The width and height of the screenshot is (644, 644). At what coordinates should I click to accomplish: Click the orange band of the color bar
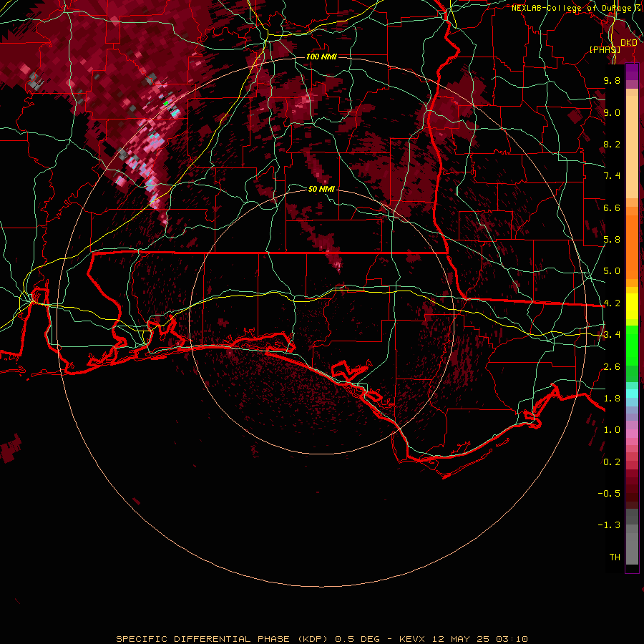click(632, 243)
